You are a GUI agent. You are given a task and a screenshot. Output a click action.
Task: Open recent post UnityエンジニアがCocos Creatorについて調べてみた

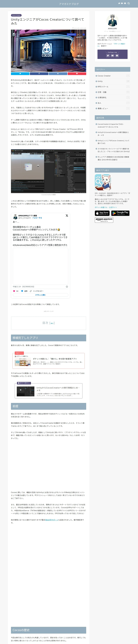pyautogui.click(x=112, y=142)
